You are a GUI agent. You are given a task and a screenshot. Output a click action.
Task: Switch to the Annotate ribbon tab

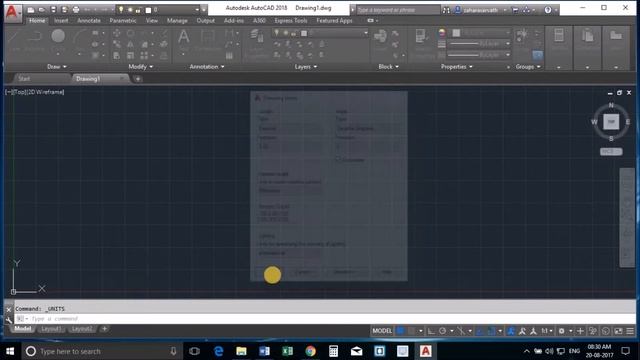pos(89,20)
